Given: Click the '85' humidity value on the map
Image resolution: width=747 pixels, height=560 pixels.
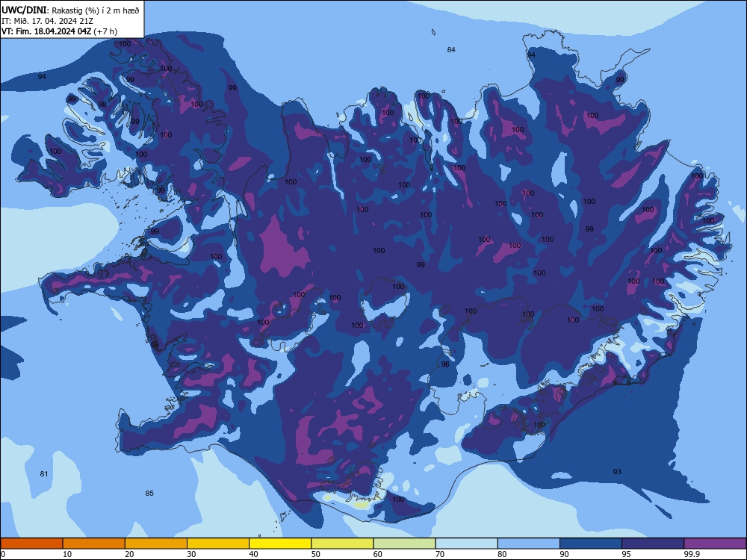Looking at the screenshot, I should coord(149,494).
